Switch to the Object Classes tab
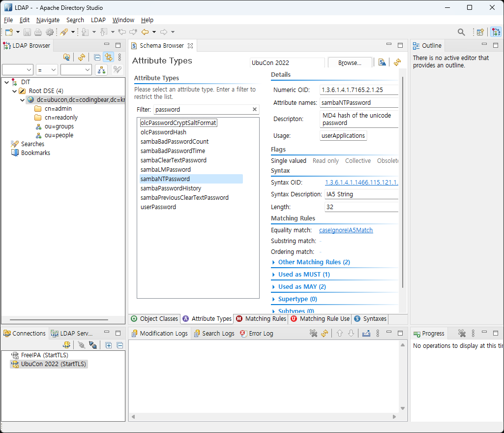504x433 pixels. point(154,319)
